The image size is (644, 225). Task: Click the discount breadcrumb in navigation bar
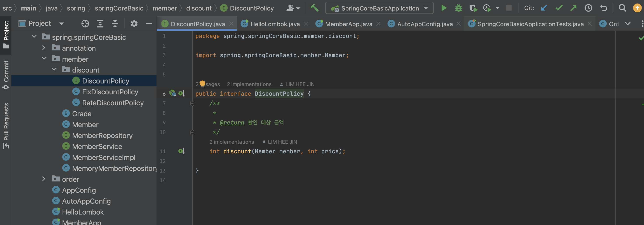199,8
